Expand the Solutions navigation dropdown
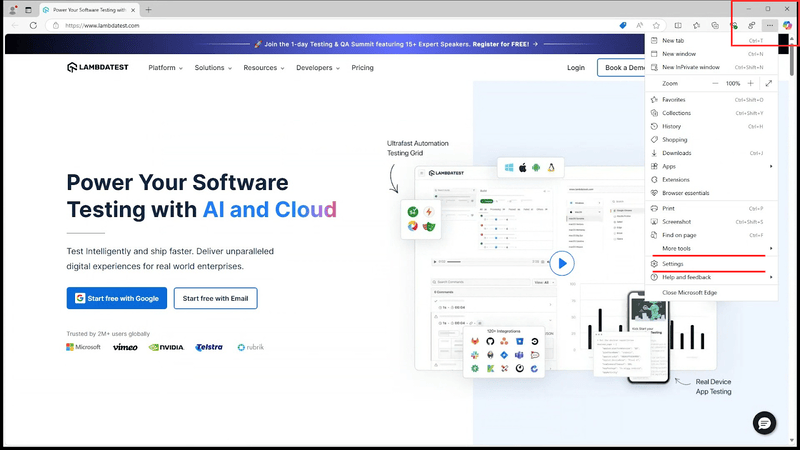Viewport: 800px width, 450px height. (213, 68)
